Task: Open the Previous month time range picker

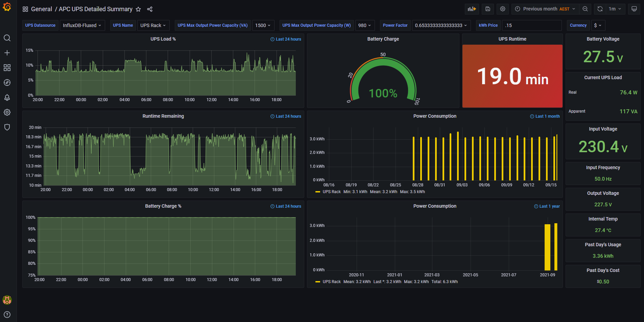Action: tap(545, 9)
